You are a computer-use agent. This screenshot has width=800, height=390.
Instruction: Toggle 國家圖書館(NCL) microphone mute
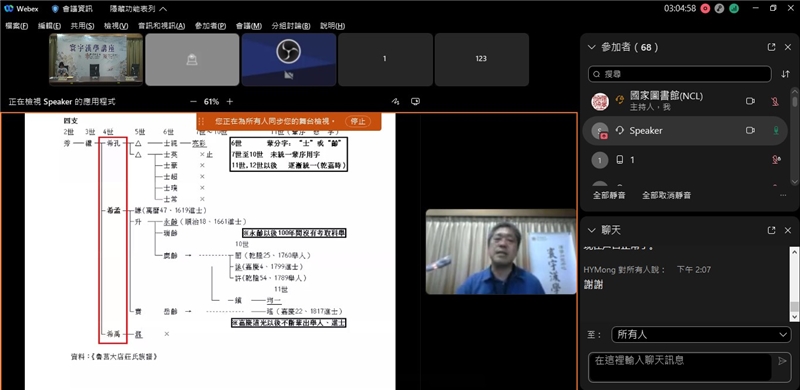point(775,101)
